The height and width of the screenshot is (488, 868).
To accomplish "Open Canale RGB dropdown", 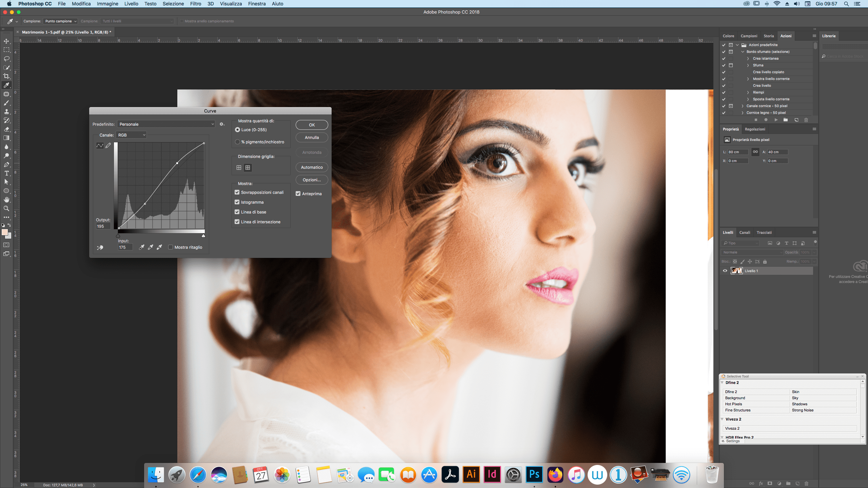I will [x=131, y=135].
